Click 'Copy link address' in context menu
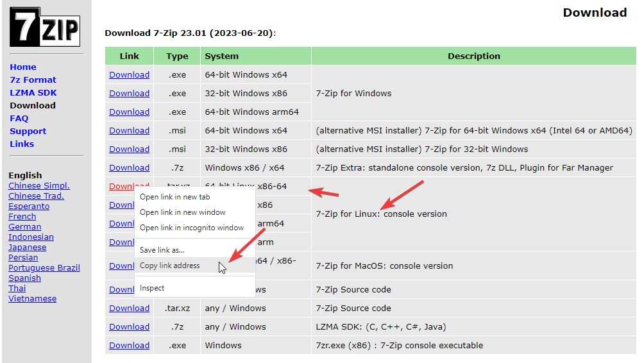Screen dimensions: 644x363 coord(169,266)
